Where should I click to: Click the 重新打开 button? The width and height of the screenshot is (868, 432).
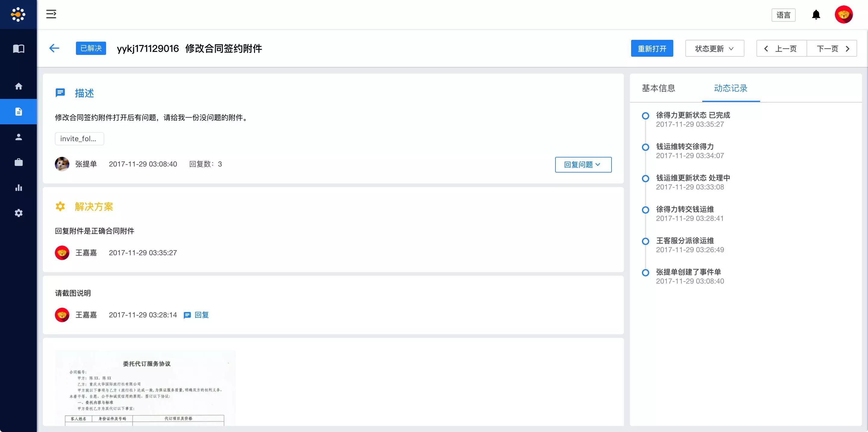652,49
